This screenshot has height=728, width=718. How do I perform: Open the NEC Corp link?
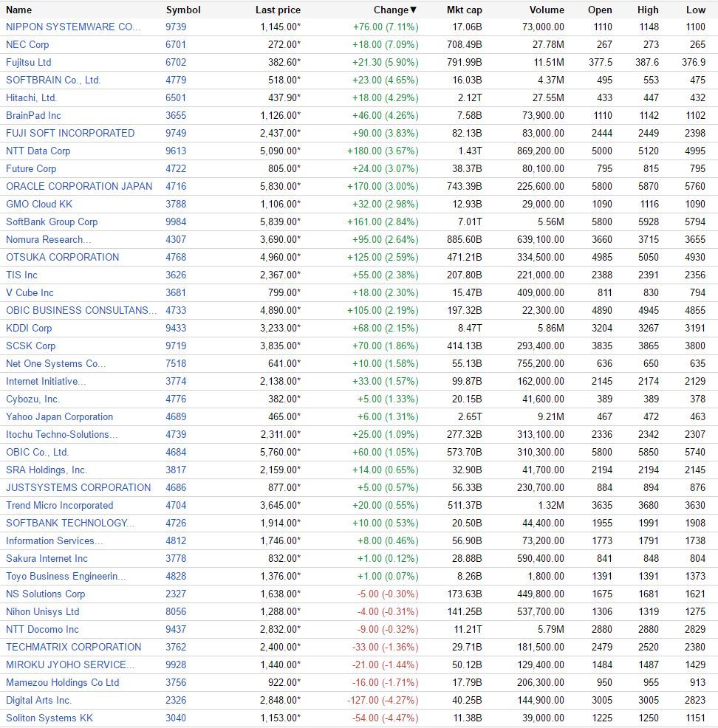coord(27,44)
